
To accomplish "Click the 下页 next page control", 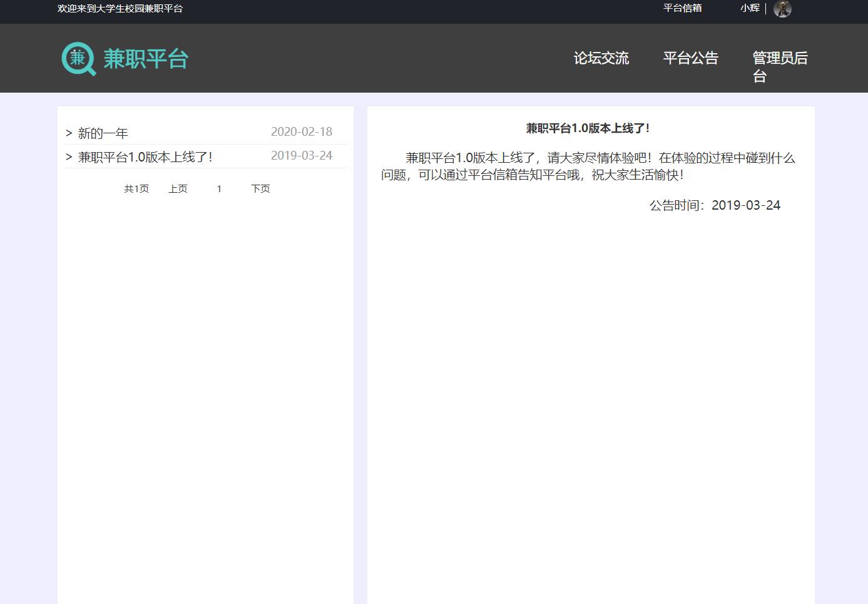I will click(x=260, y=188).
